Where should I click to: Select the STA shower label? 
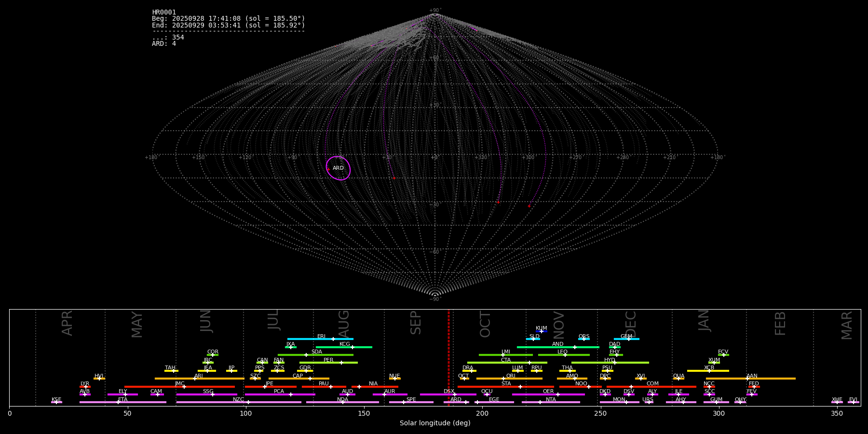[506, 384]
